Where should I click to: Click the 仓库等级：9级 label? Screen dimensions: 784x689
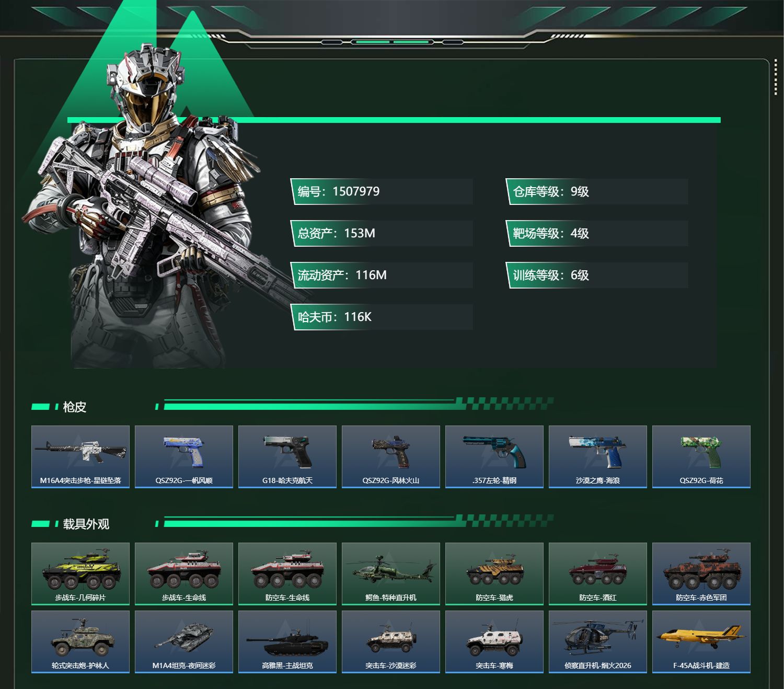(x=597, y=191)
